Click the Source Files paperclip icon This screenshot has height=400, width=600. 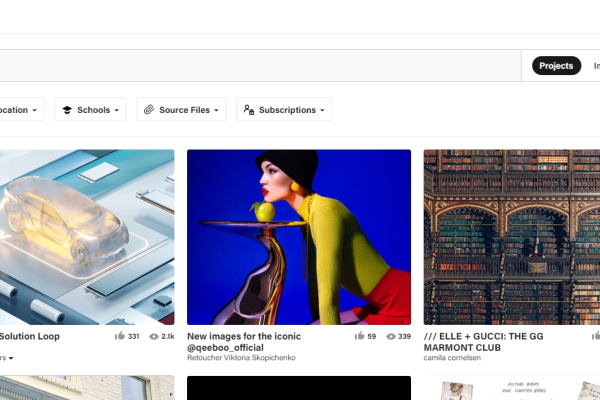click(x=148, y=110)
